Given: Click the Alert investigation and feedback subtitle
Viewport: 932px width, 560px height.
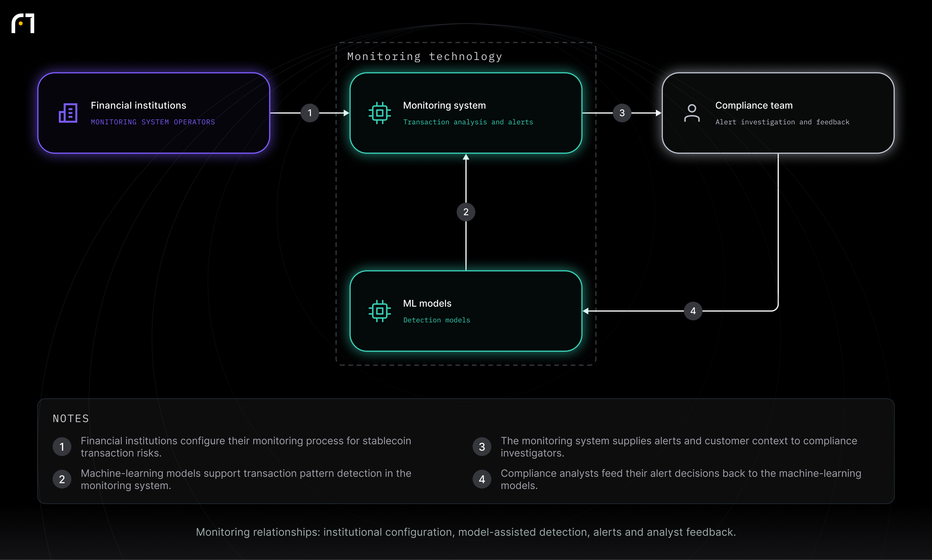Looking at the screenshot, I should (x=782, y=122).
